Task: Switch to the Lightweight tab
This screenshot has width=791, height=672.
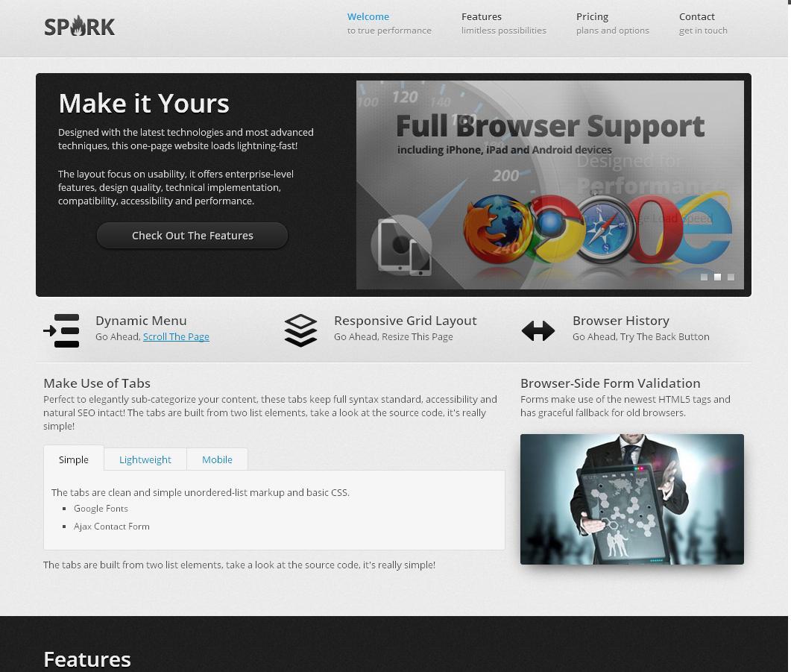Action: coord(145,459)
